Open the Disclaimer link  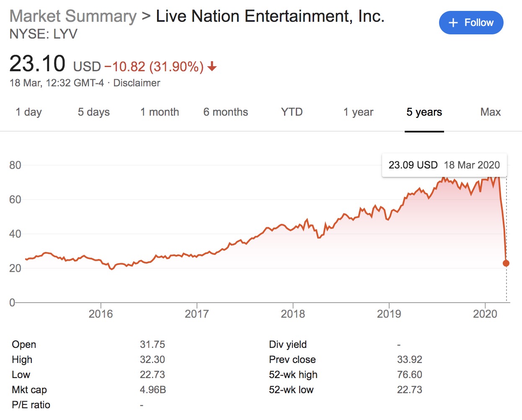pyautogui.click(x=137, y=83)
